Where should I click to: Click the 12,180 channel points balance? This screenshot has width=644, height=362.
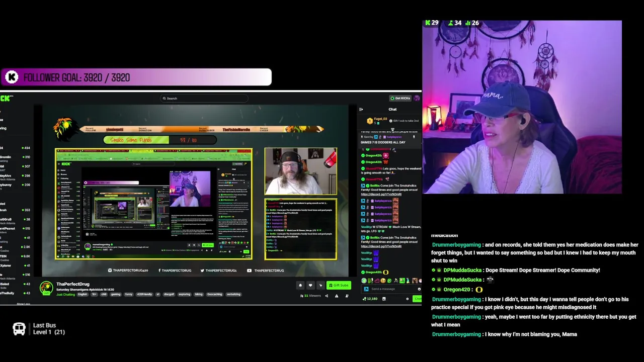[370, 299]
